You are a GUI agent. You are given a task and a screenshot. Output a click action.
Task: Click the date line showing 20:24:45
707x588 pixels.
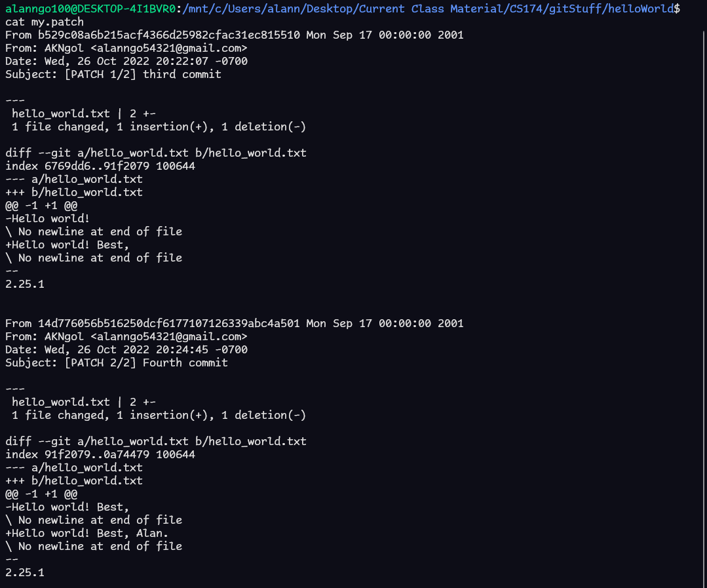click(x=126, y=349)
